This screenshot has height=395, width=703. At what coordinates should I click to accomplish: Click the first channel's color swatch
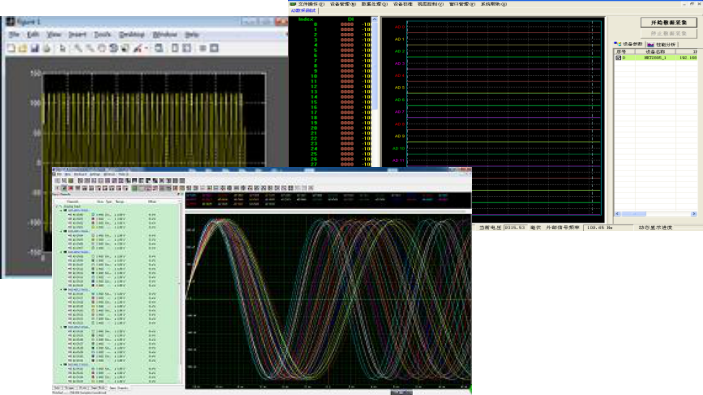(93, 215)
